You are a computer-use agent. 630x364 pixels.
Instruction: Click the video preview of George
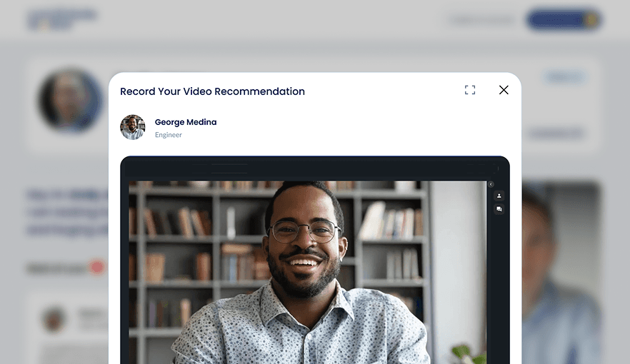click(307, 273)
